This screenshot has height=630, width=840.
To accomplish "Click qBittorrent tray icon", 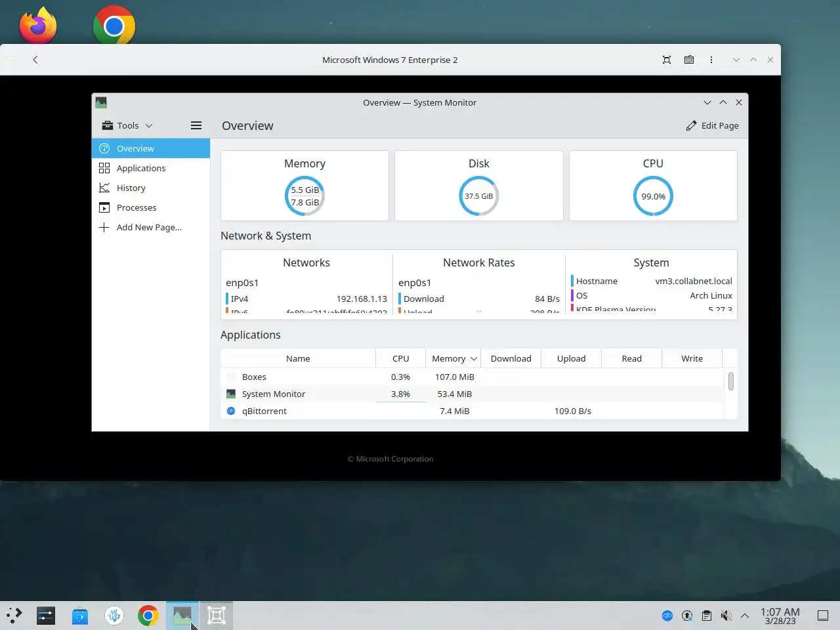I will click(x=667, y=616).
